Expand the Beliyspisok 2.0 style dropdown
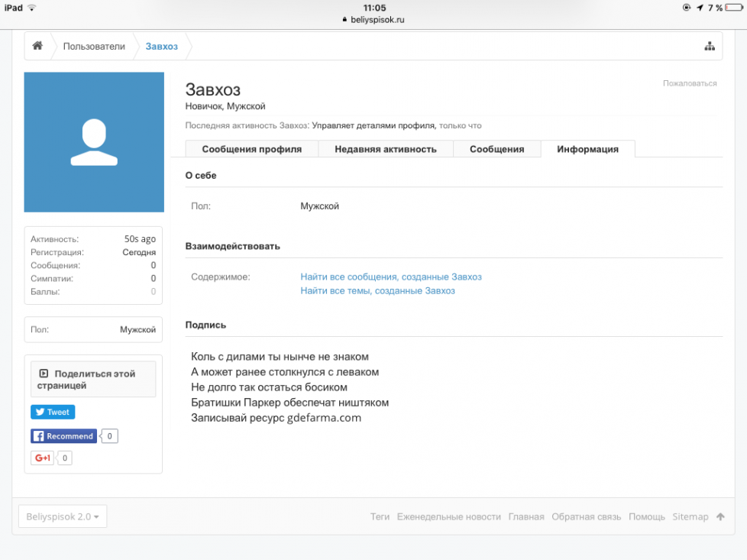The height and width of the screenshot is (560, 747). 63,516
